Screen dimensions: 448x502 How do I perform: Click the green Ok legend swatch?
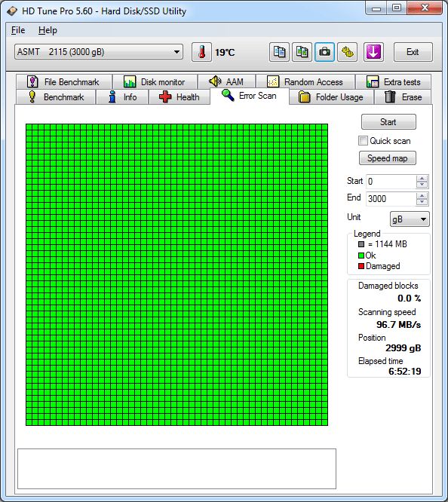[x=361, y=256]
